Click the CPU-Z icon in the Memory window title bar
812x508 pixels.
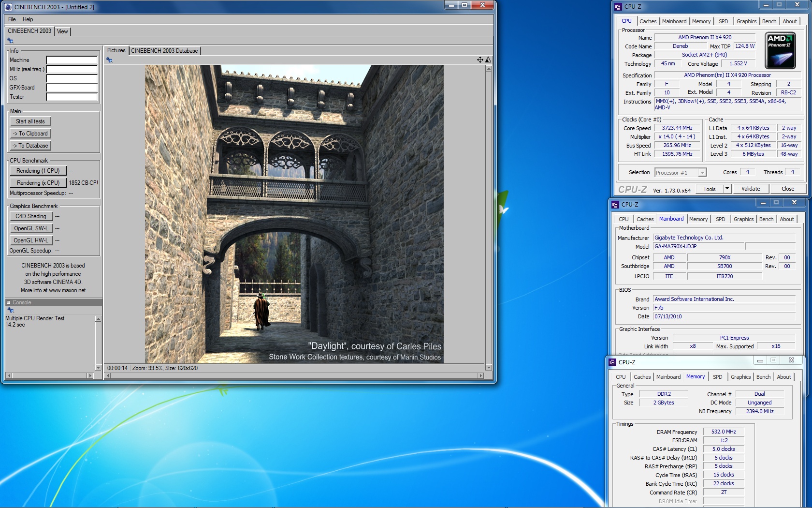tap(612, 362)
